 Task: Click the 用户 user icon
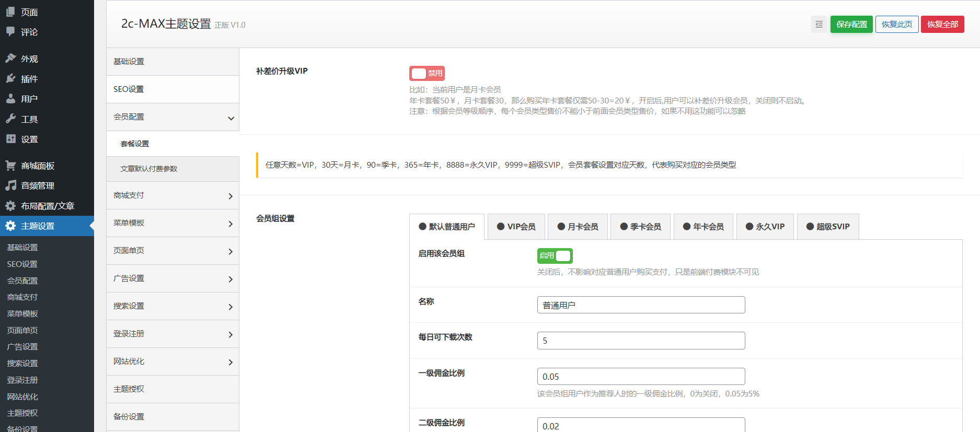[x=10, y=98]
